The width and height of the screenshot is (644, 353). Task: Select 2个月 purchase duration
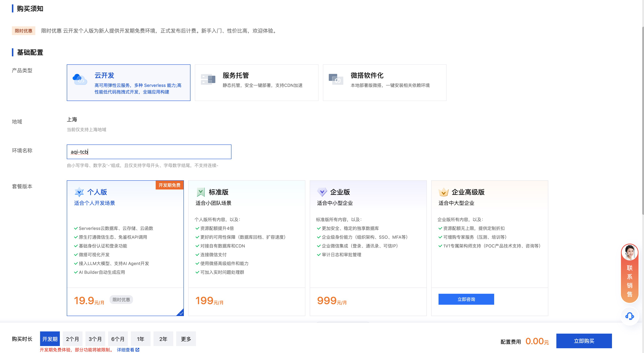click(72, 339)
